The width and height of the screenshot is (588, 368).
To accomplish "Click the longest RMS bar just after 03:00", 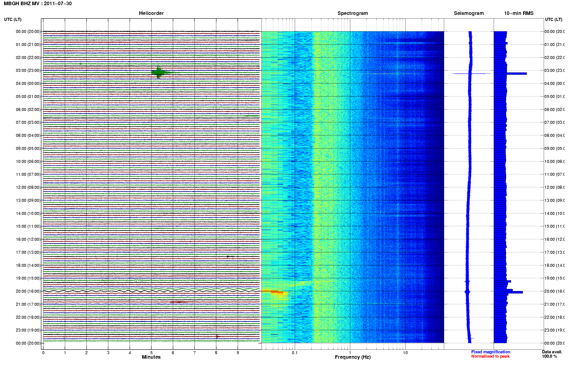I will pyautogui.click(x=510, y=73).
